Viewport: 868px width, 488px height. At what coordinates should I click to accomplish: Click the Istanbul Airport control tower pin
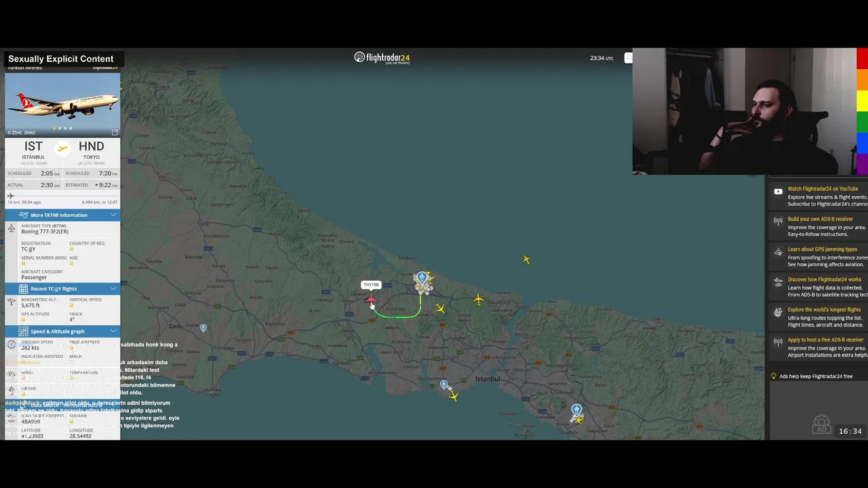(422, 278)
